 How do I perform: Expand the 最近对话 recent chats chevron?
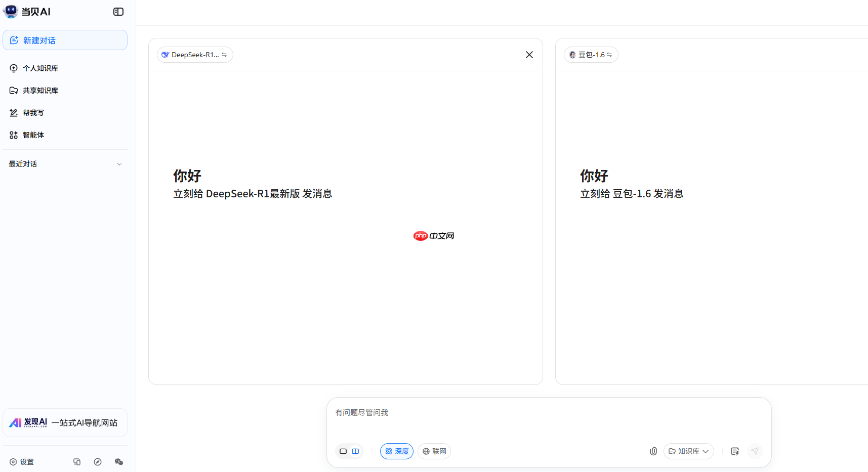click(119, 164)
